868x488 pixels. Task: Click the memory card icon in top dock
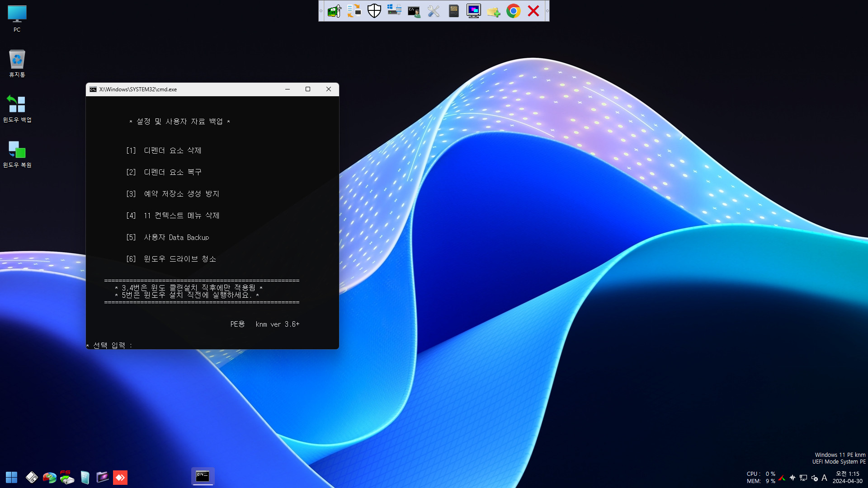point(453,11)
